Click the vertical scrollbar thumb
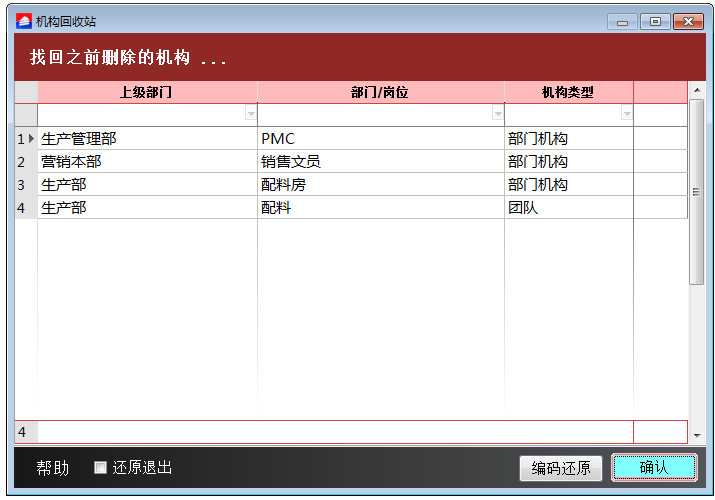Image resolution: width=715 pixels, height=500 pixels. pyautogui.click(x=696, y=192)
